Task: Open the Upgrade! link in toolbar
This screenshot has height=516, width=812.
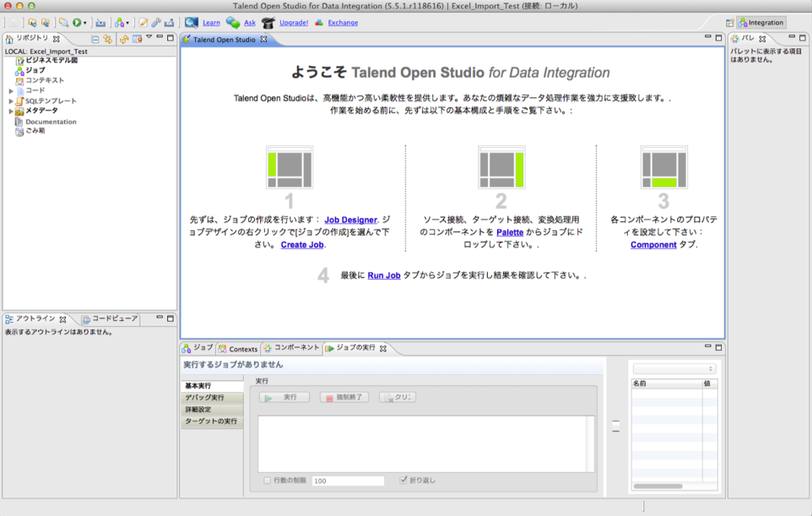Action: tap(294, 23)
